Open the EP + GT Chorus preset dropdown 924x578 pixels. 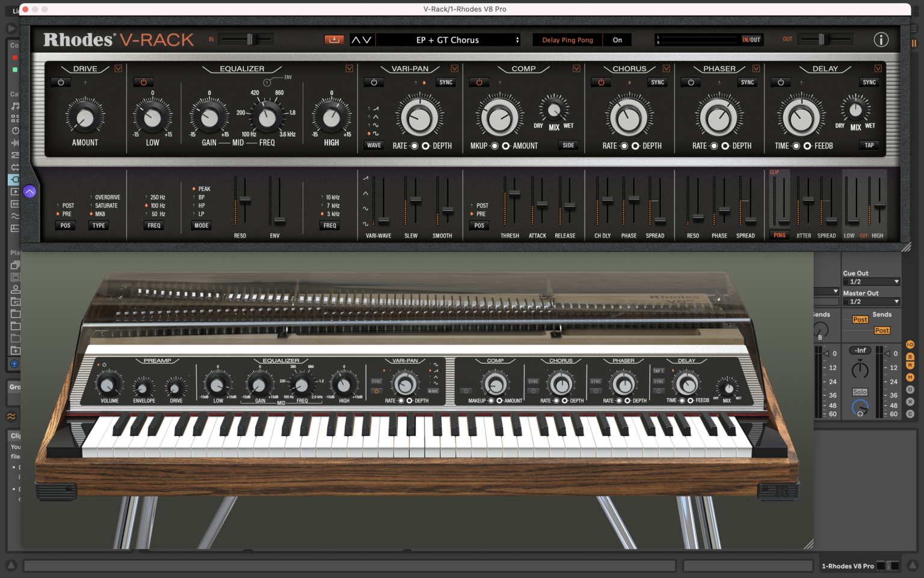(448, 40)
